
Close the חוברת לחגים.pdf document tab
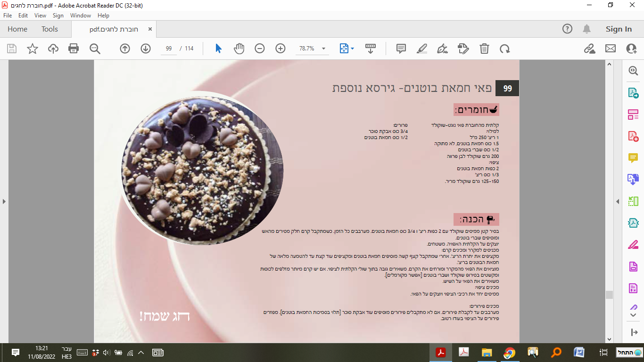(x=150, y=29)
